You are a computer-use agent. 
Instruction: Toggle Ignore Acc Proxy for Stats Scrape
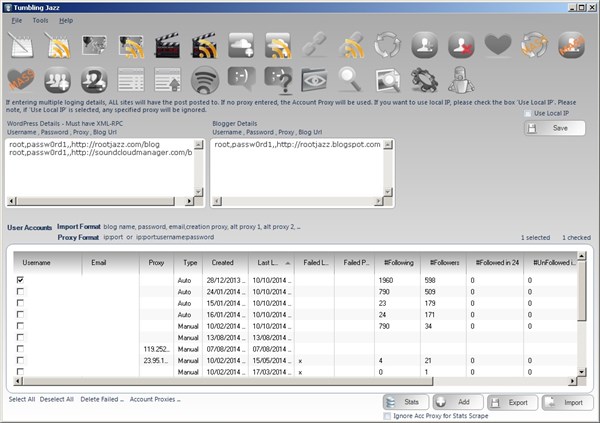pyautogui.click(x=387, y=416)
